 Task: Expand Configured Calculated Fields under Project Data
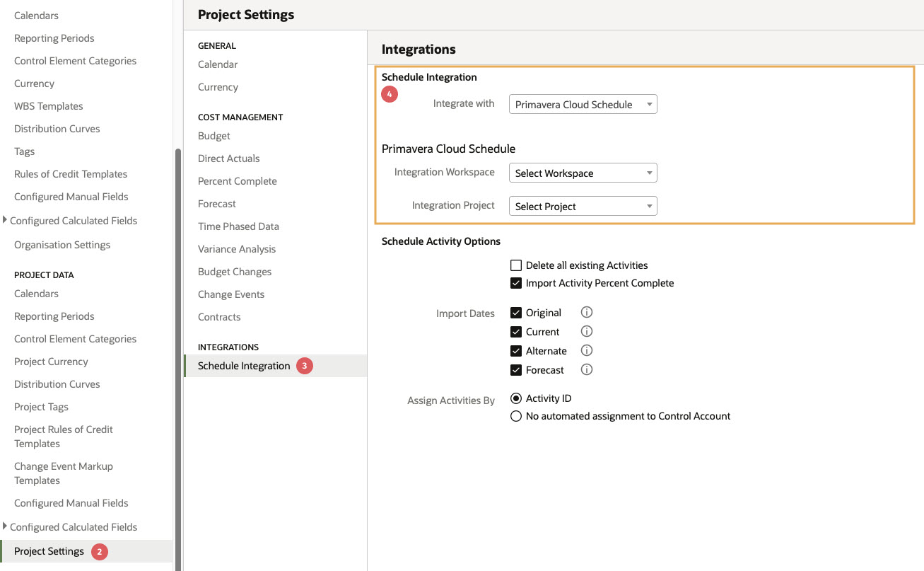click(6, 526)
